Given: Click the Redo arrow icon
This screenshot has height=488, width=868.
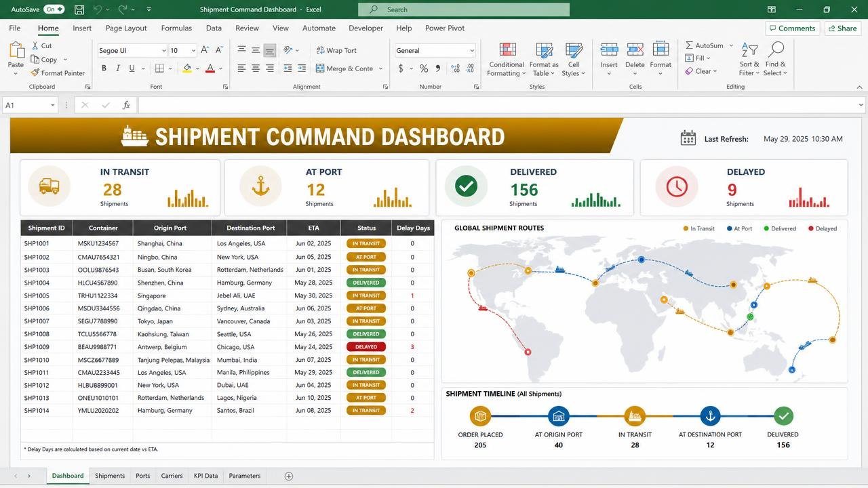Looking at the screenshot, I should pyautogui.click(x=123, y=9).
